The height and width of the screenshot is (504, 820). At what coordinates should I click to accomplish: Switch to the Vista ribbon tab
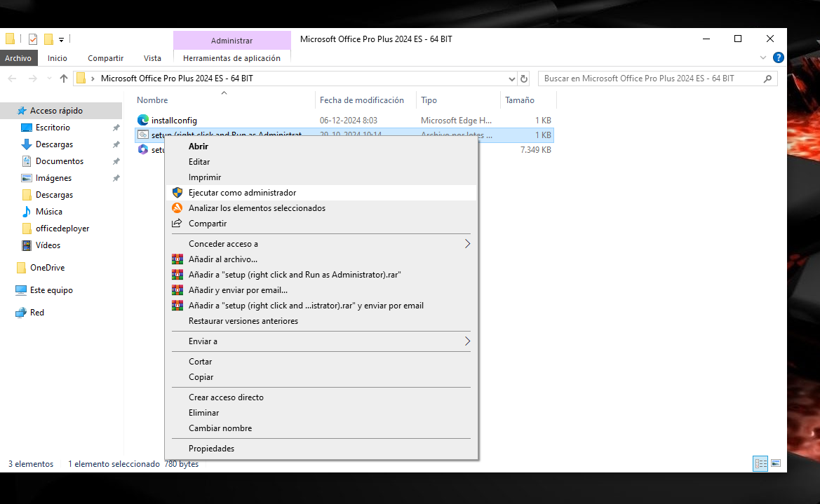[x=152, y=58]
